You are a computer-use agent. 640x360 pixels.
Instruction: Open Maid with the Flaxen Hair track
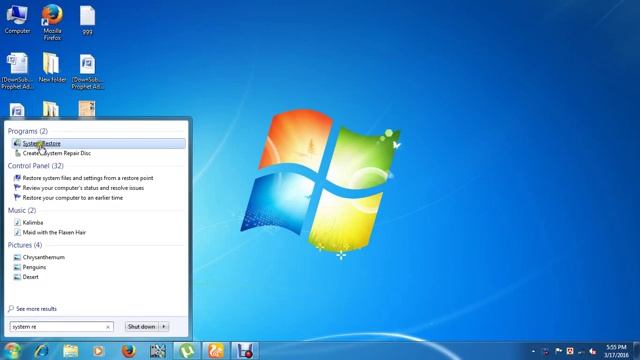tap(54, 232)
